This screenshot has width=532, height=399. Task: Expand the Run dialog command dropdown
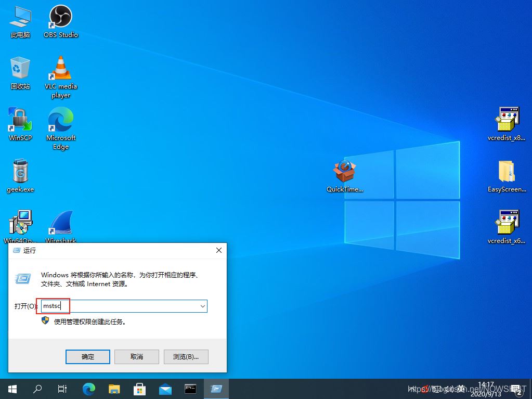tap(202, 306)
